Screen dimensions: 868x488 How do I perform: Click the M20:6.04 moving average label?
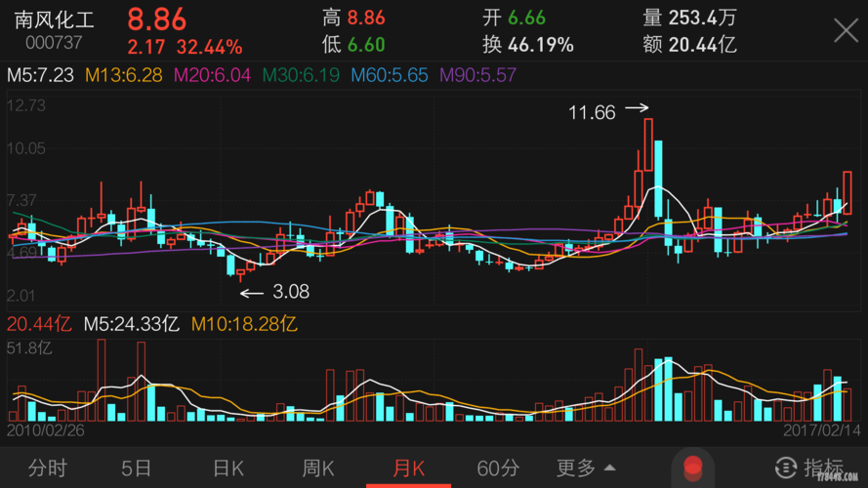pyautogui.click(x=212, y=75)
